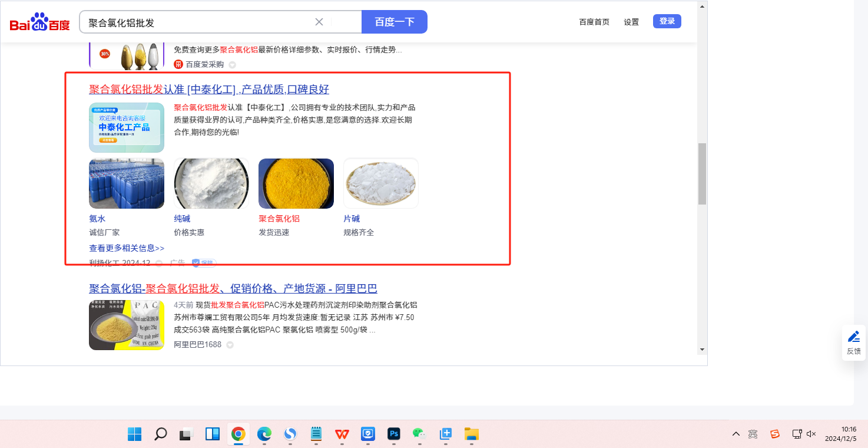The height and width of the screenshot is (448, 868).
Task: Switch to Google Chrome on the taskbar
Action: click(238, 434)
